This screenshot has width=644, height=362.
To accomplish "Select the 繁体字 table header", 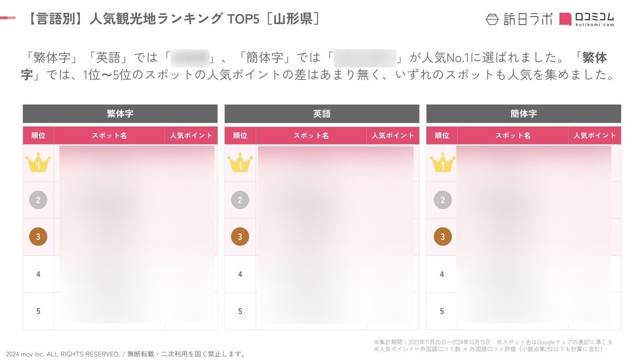I will [120, 114].
